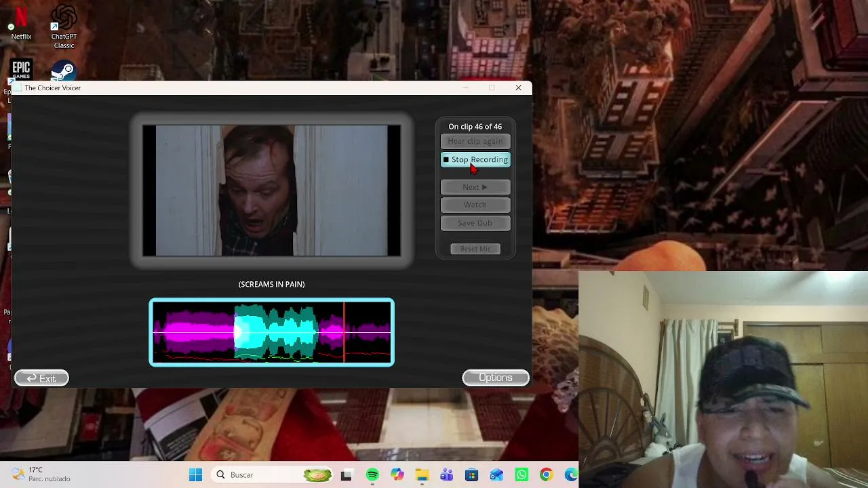Launch Google Chrome from the taskbar
This screenshot has height=488, width=868.
tap(546, 474)
